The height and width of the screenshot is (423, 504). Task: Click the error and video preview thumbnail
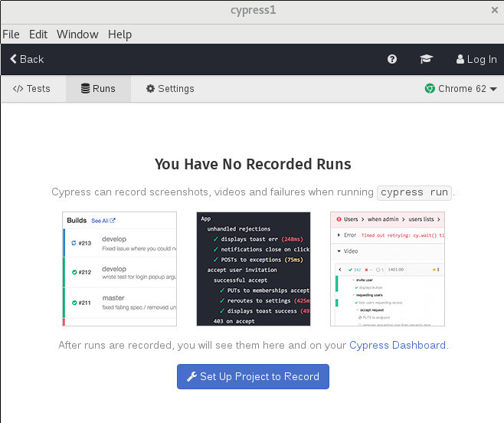[x=387, y=269]
